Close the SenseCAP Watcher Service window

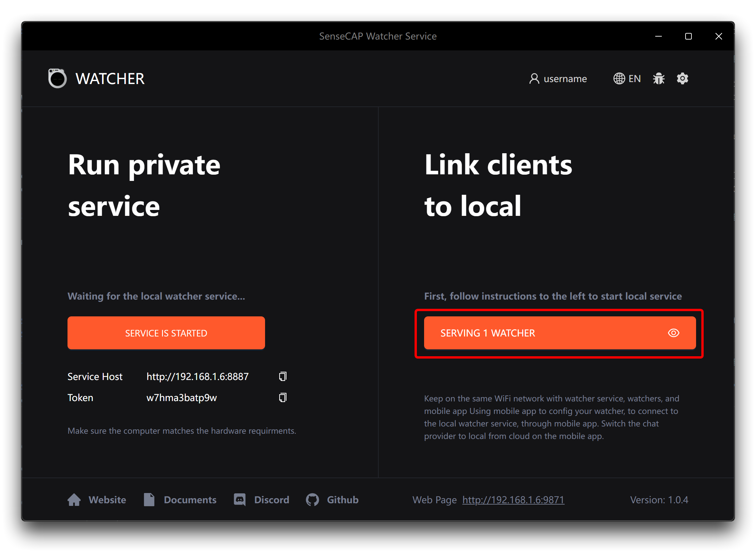tap(718, 36)
